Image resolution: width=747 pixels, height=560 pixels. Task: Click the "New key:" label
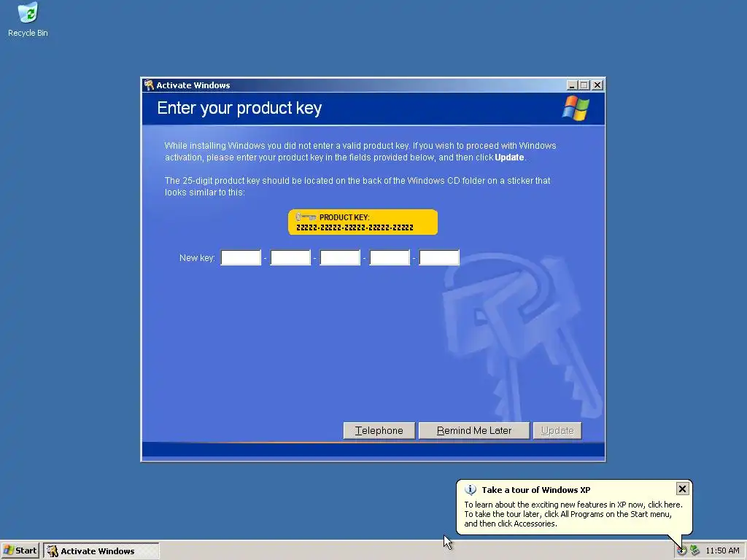pos(197,257)
